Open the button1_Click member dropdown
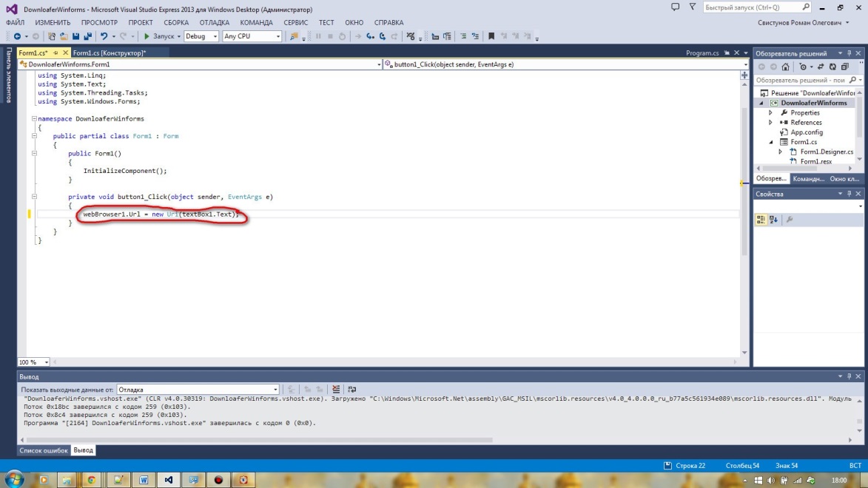 coord(566,65)
